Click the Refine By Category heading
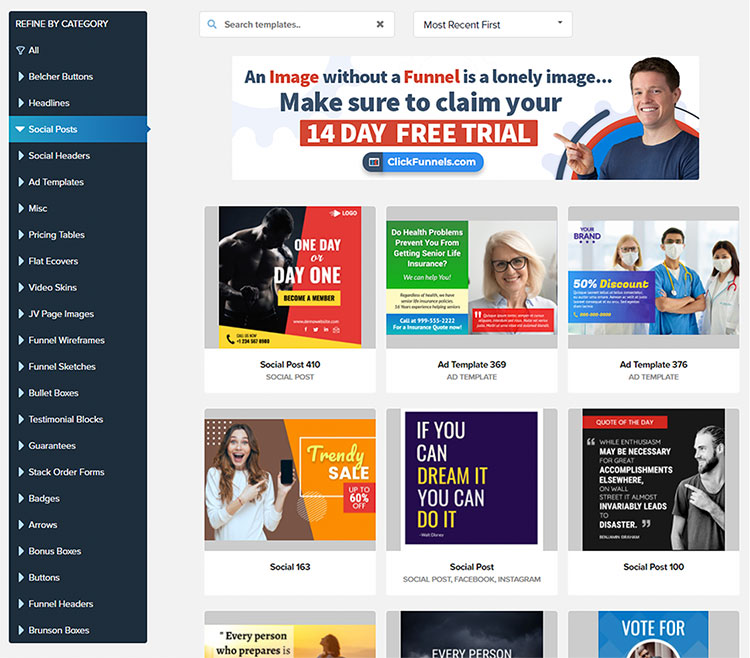 (x=62, y=23)
